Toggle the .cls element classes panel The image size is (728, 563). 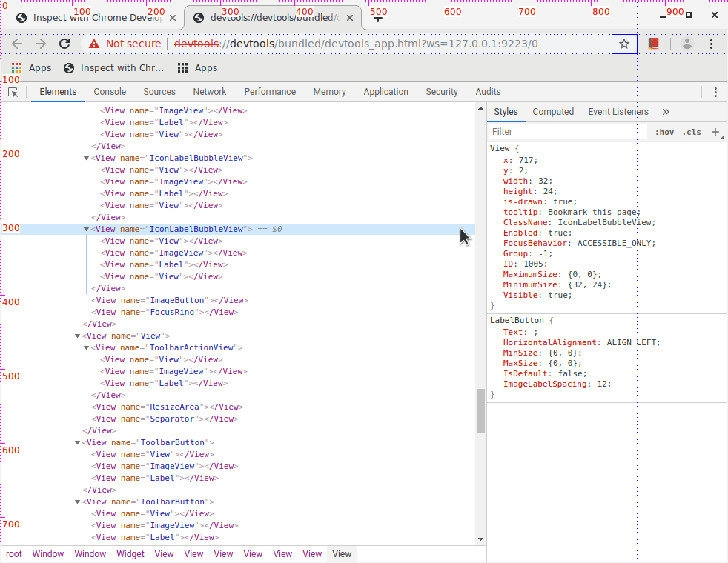point(692,132)
